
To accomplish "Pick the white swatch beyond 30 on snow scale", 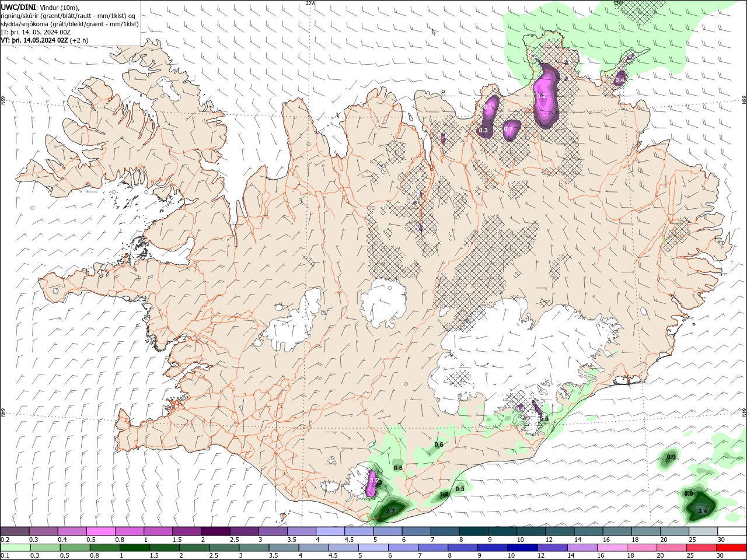I will point(732,531).
